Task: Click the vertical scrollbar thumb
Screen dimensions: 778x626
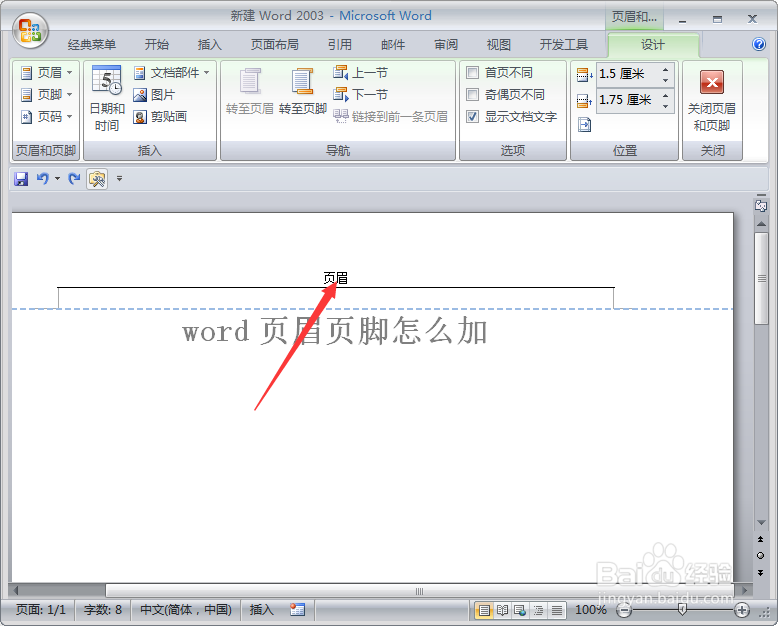Action: [761, 278]
